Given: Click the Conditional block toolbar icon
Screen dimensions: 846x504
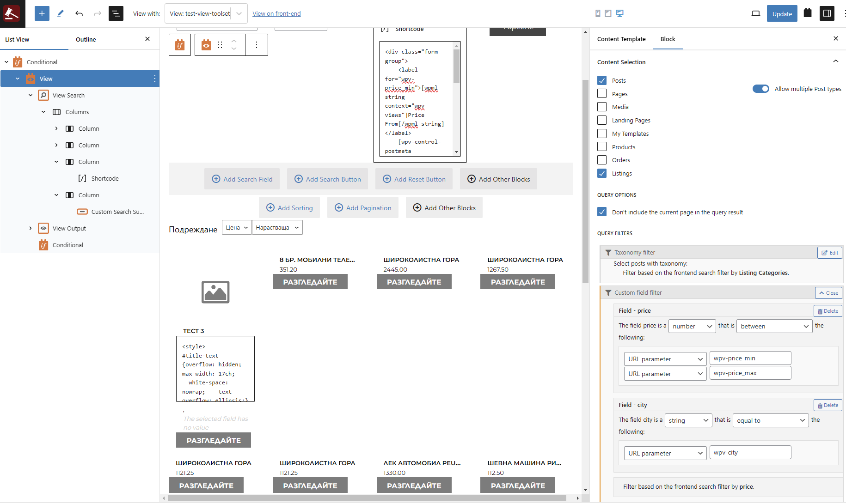Looking at the screenshot, I should pyautogui.click(x=180, y=45).
